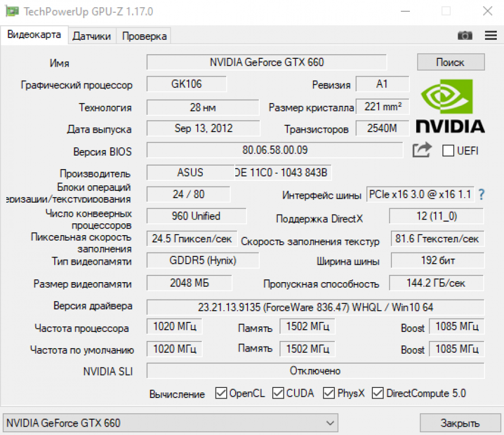Viewport: 504px width, 435px height.
Task: Uncheck the OpenCL compute option
Action: (221, 393)
